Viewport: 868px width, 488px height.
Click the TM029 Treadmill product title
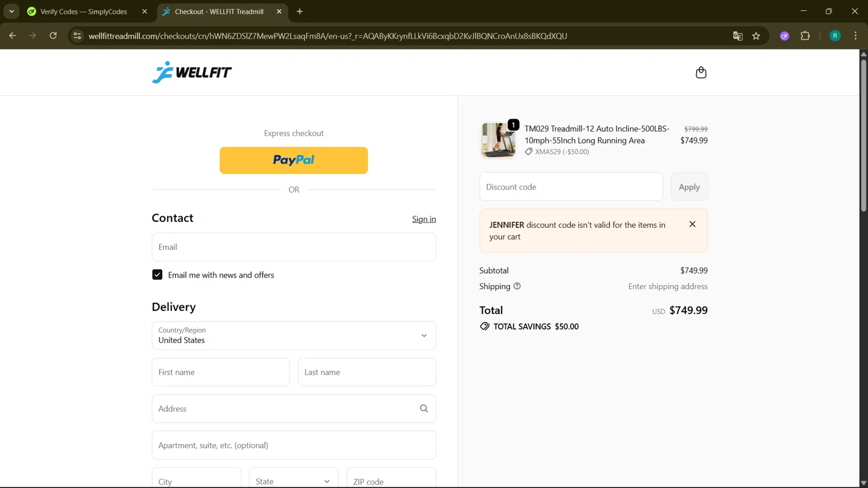click(x=597, y=135)
